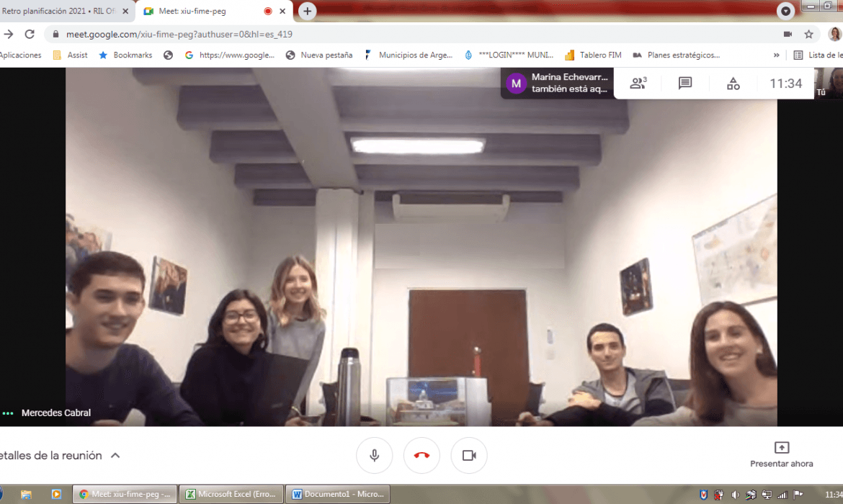Open the meeting chat icon

tap(685, 84)
